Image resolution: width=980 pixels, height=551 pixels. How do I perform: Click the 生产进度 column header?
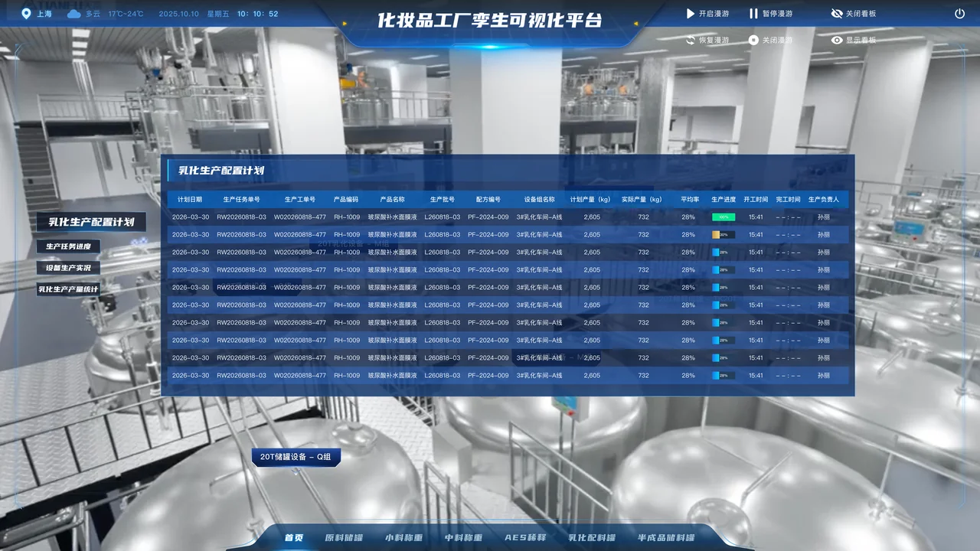click(724, 200)
